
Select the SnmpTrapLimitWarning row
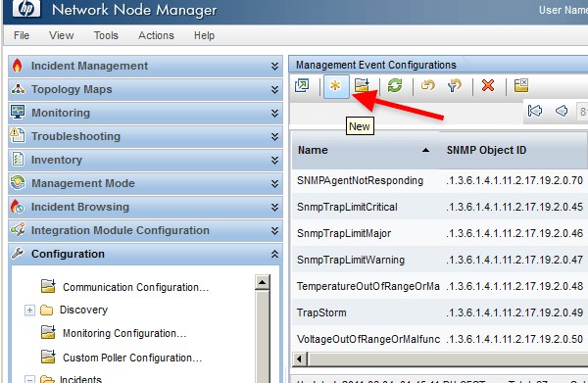tap(440, 260)
